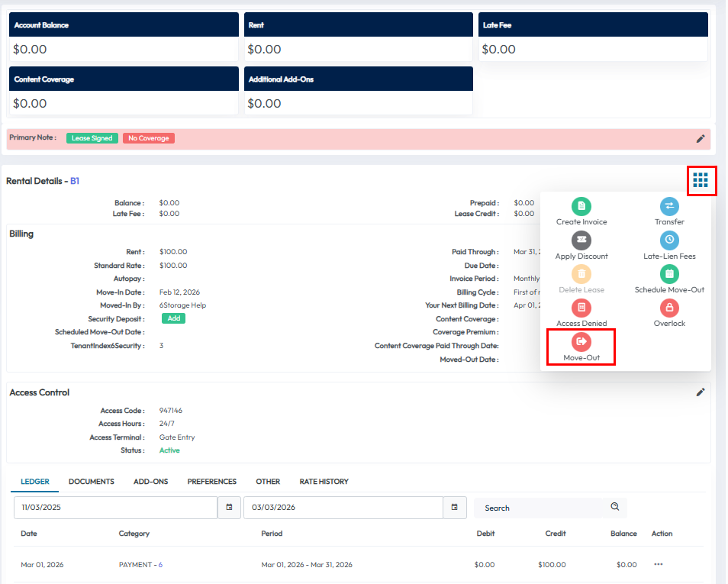Viewport: 728px width, 584px height.
Task: Click Add button for Security Deposit
Action: click(173, 318)
